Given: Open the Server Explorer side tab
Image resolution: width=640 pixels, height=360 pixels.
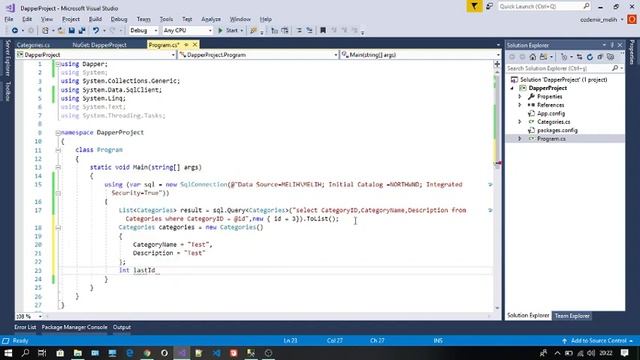Looking at the screenshot, I should [7, 58].
